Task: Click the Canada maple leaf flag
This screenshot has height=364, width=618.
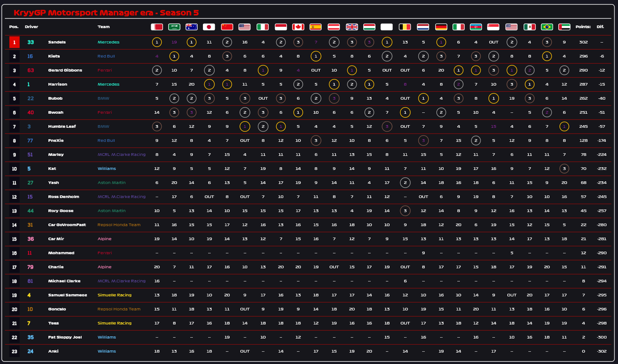Action: point(298,27)
